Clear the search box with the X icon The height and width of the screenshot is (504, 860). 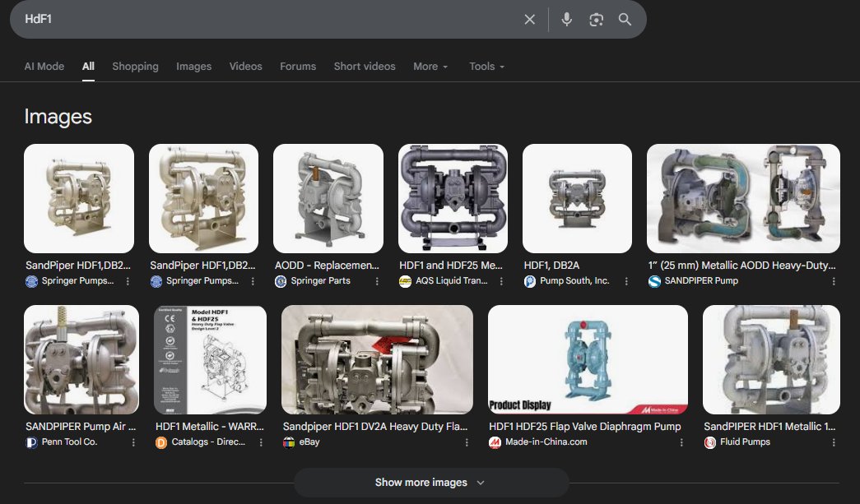click(529, 20)
